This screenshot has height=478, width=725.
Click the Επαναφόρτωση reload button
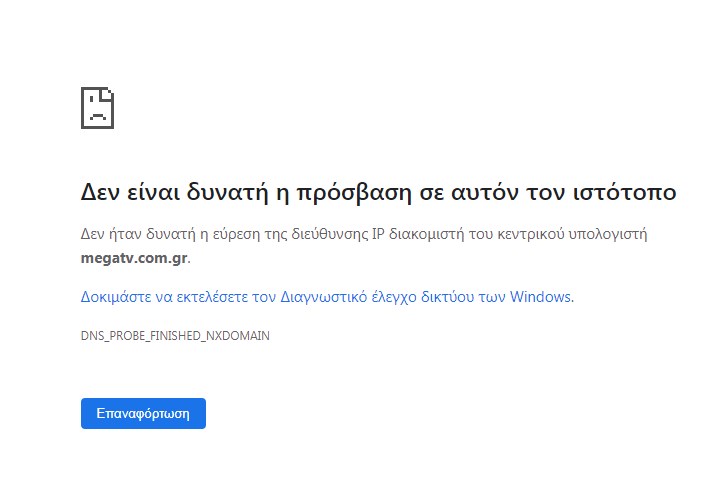143,413
